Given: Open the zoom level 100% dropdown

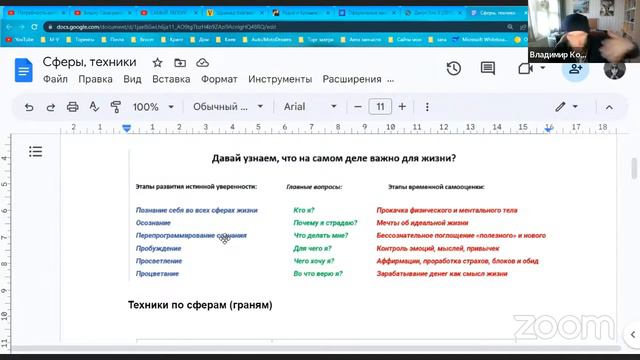Looking at the screenshot, I should pyautogui.click(x=153, y=107).
